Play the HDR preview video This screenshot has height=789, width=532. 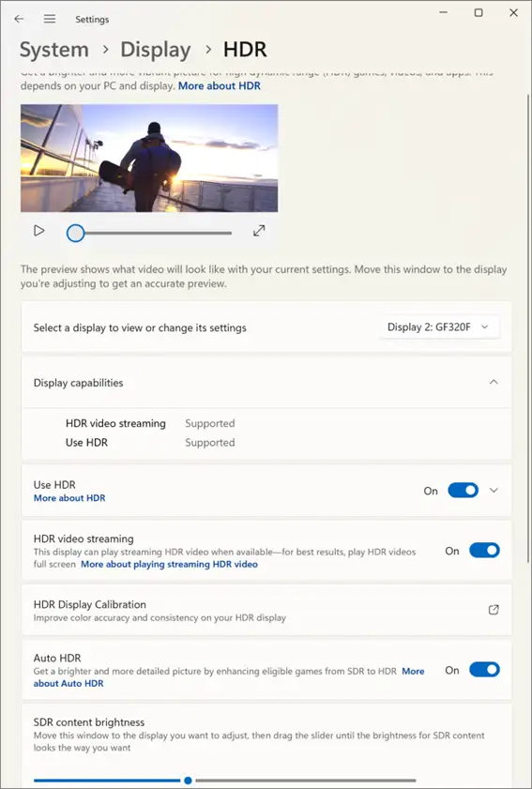(x=38, y=231)
